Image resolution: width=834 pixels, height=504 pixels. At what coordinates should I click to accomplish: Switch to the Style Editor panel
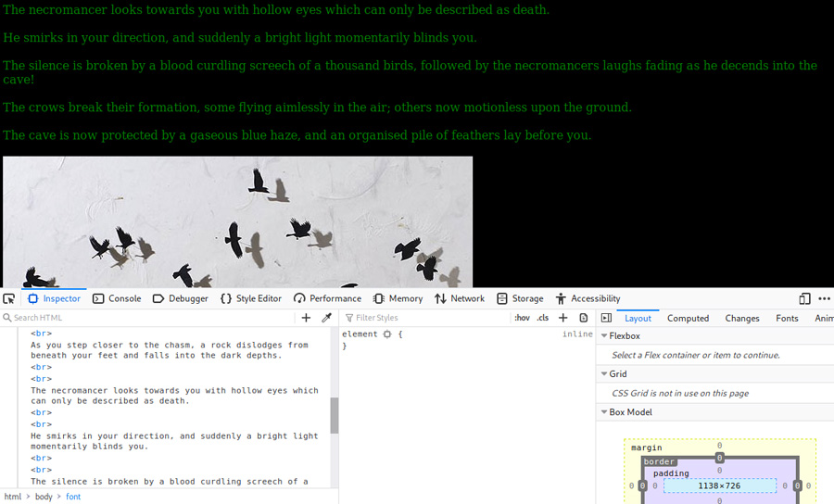pos(251,298)
